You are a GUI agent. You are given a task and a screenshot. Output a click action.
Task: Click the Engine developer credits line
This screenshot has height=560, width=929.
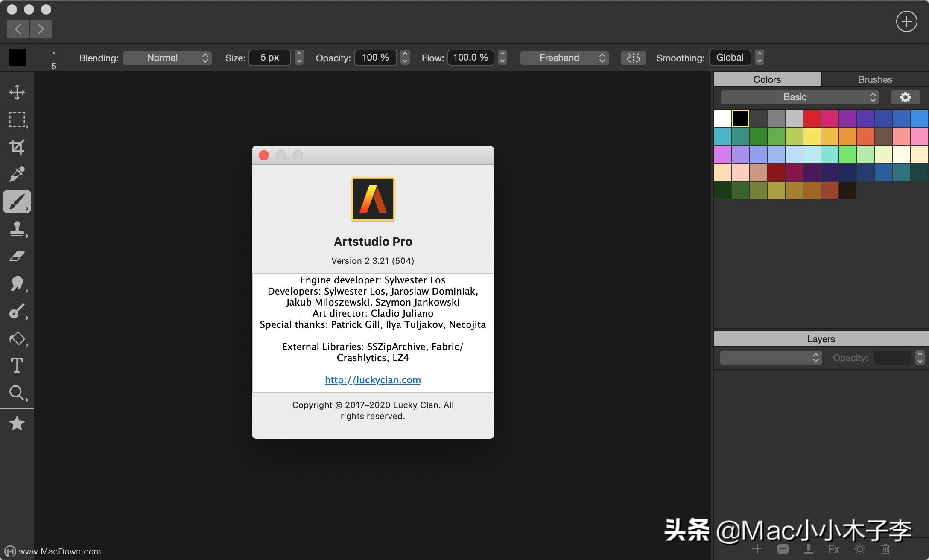[x=373, y=280]
